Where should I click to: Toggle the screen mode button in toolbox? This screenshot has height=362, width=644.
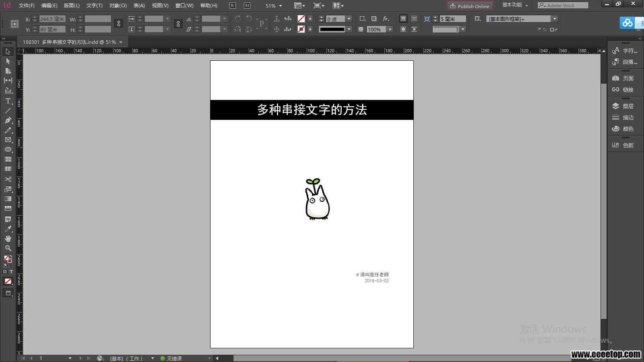(8, 293)
